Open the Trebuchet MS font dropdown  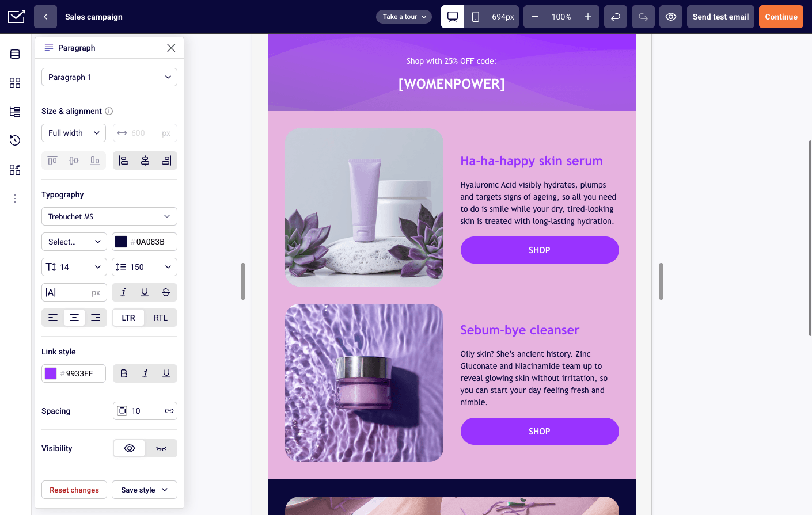click(109, 216)
